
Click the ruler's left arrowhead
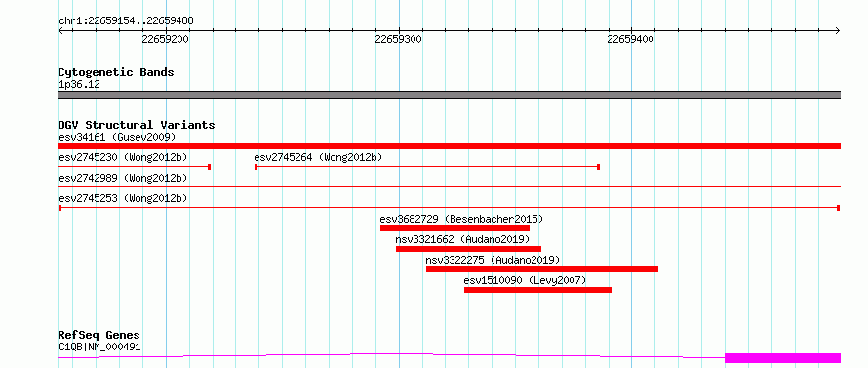click(x=61, y=31)
